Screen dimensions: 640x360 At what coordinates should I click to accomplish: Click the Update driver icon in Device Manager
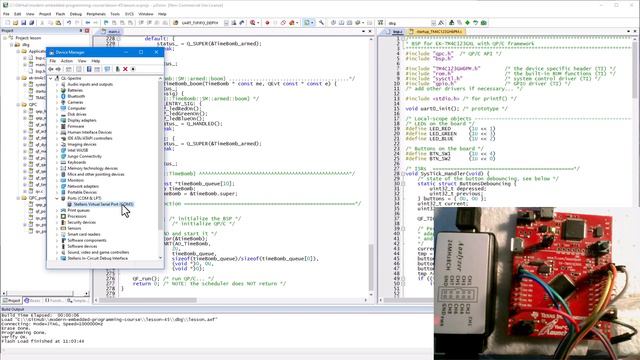click(x=118, y=69)
